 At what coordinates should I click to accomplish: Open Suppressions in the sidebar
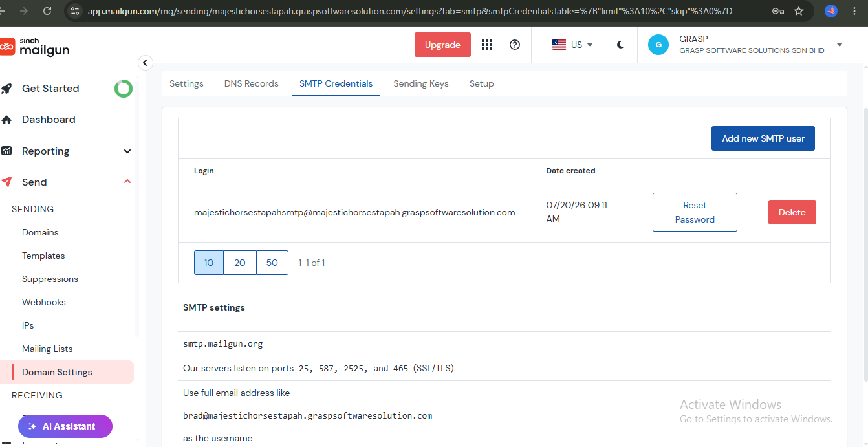50,279
